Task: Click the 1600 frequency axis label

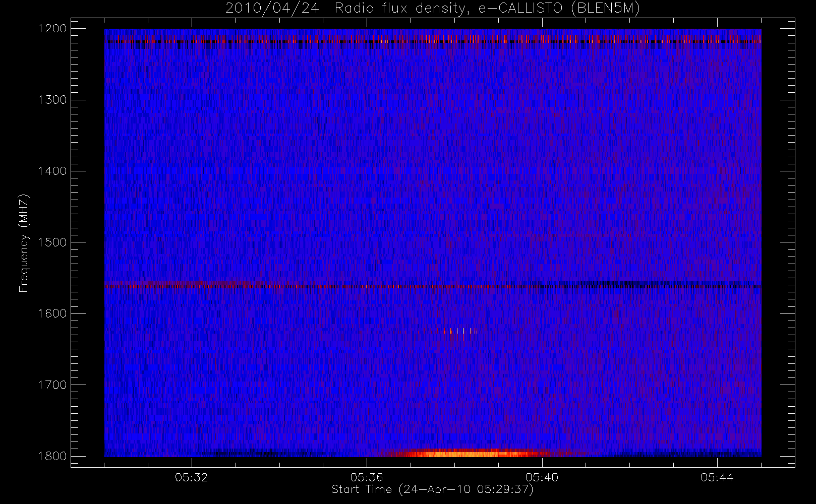Action: click(x=52, y=313)
